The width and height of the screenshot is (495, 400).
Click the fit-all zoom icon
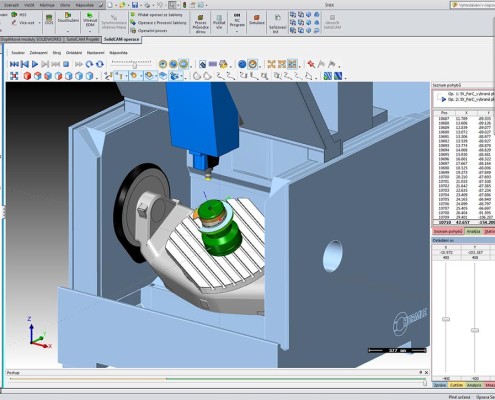click(x=14, y=76)
